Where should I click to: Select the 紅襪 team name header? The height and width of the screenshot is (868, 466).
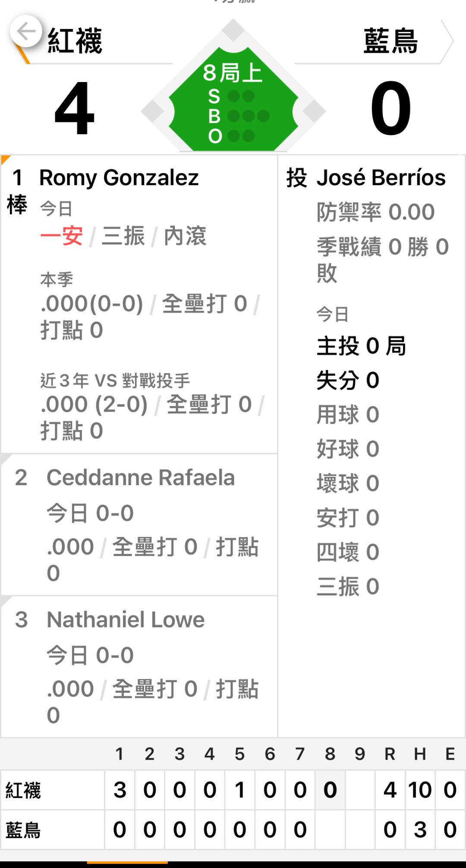click(x=75, y=41)
